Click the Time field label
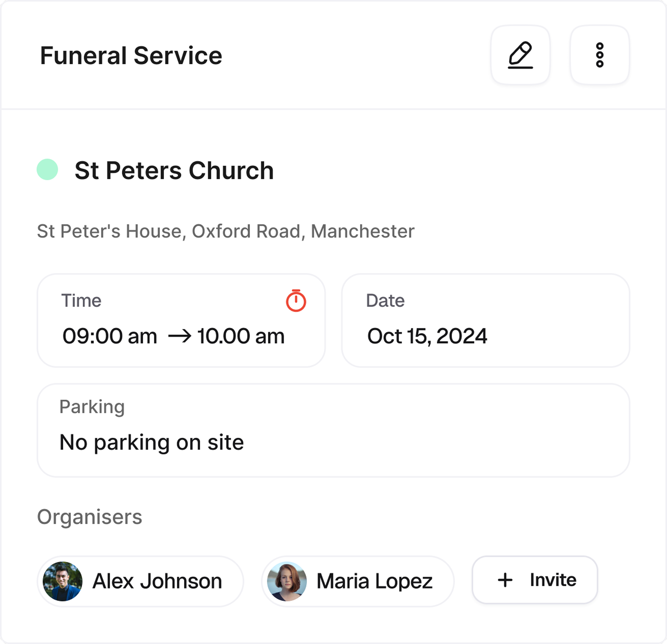Viewport: 667px width, 644px height. (x=81, y=301)
